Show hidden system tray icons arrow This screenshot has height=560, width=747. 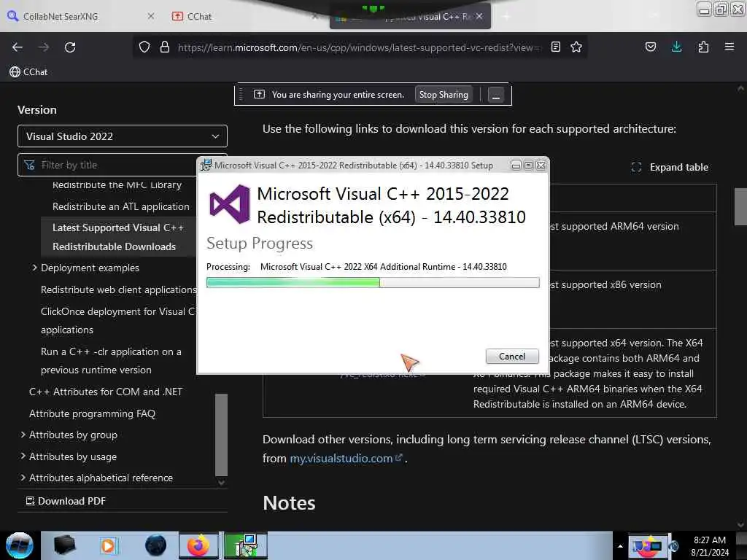(x=620, y=545)
